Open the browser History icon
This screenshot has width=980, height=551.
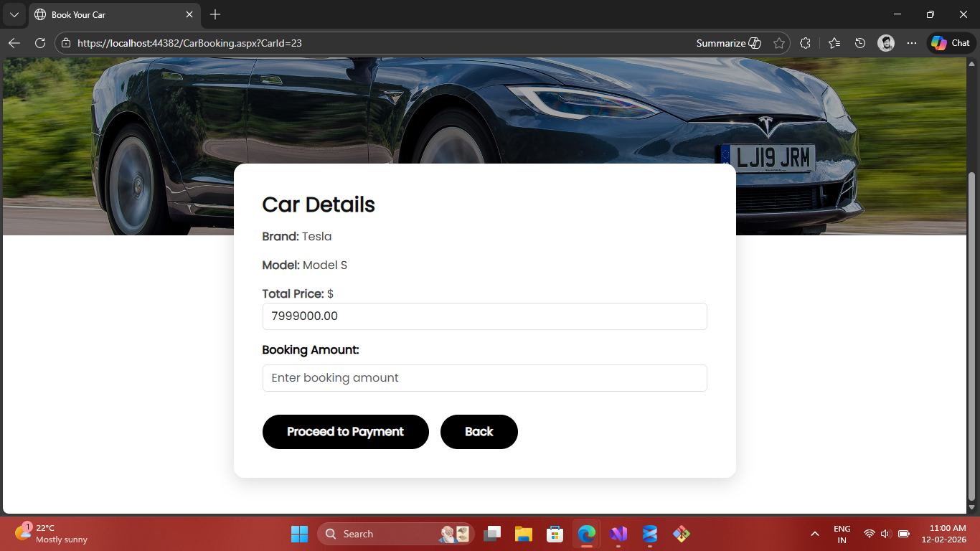(860, 43)
